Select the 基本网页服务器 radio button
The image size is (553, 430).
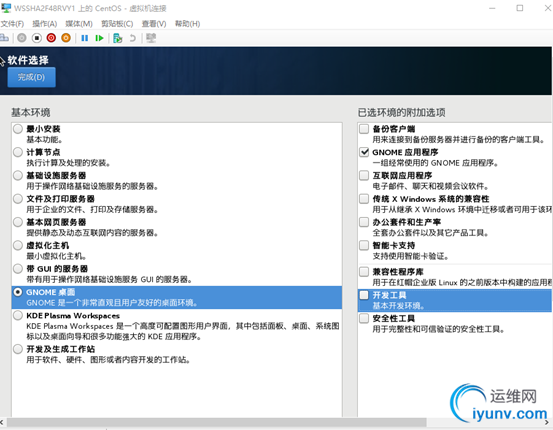pos(18,222)
